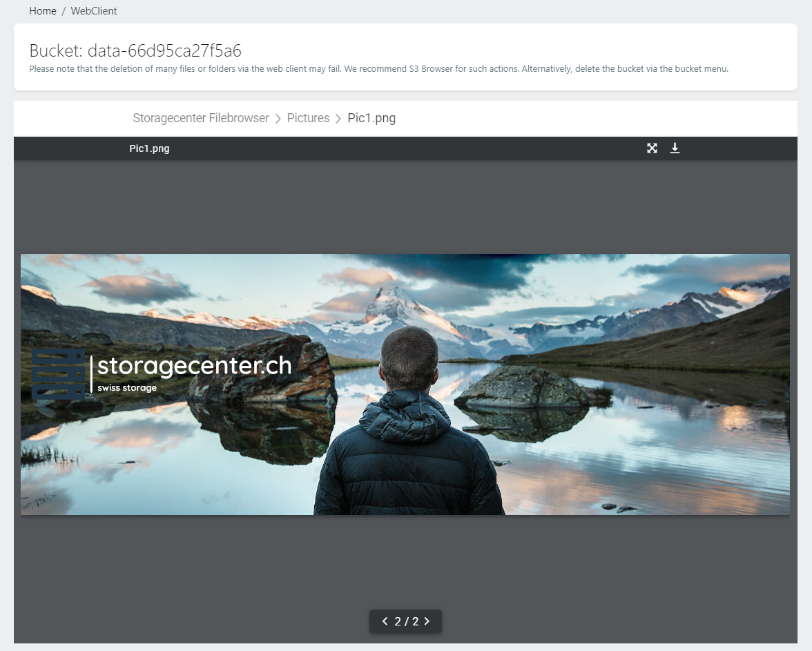
Task: Click the 2 / 2 page indicator
Action: tap(405, 621)
